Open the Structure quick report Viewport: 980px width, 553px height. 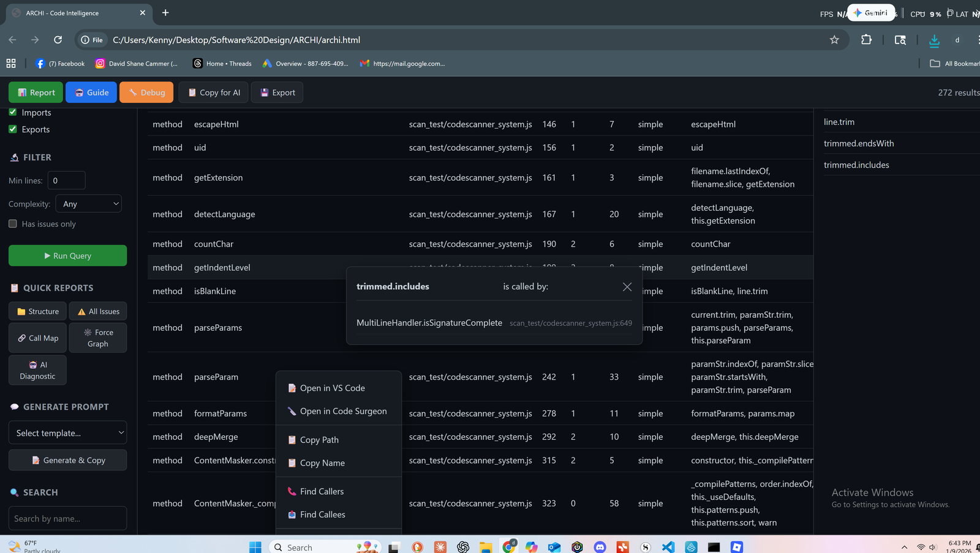coord(37,311)
